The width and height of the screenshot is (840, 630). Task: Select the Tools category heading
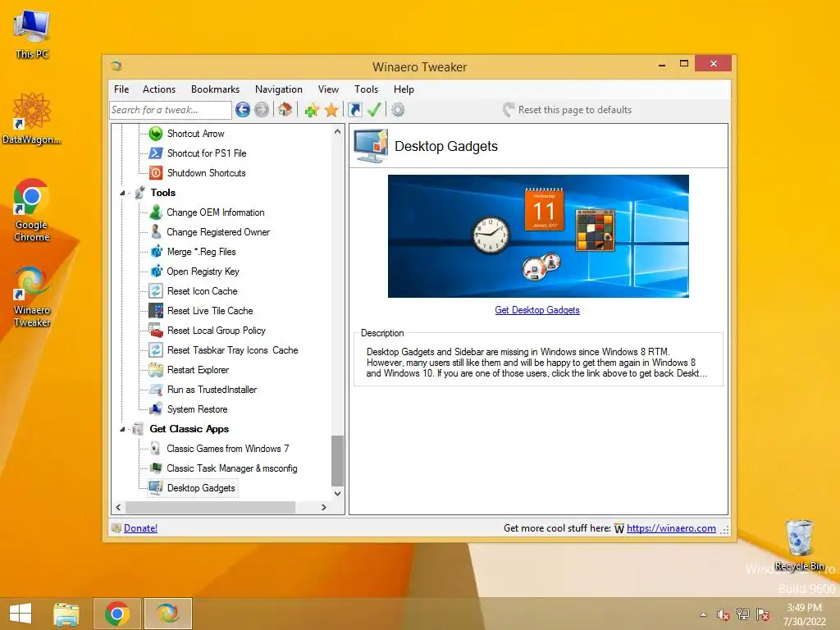pos(163,193)
